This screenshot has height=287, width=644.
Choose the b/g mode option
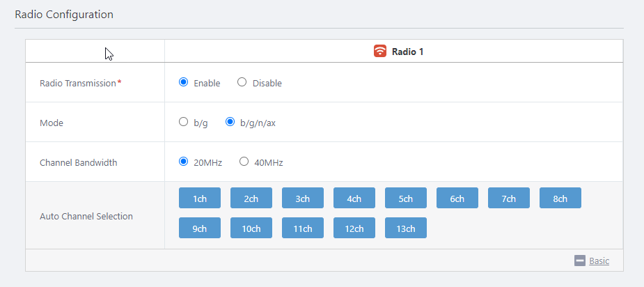pyautogui.click(x=184, y=122)
